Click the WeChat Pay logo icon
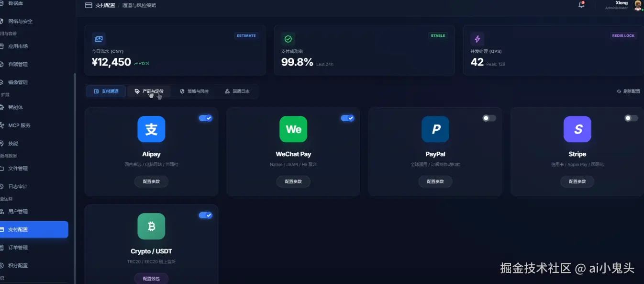 pos(293,129)
